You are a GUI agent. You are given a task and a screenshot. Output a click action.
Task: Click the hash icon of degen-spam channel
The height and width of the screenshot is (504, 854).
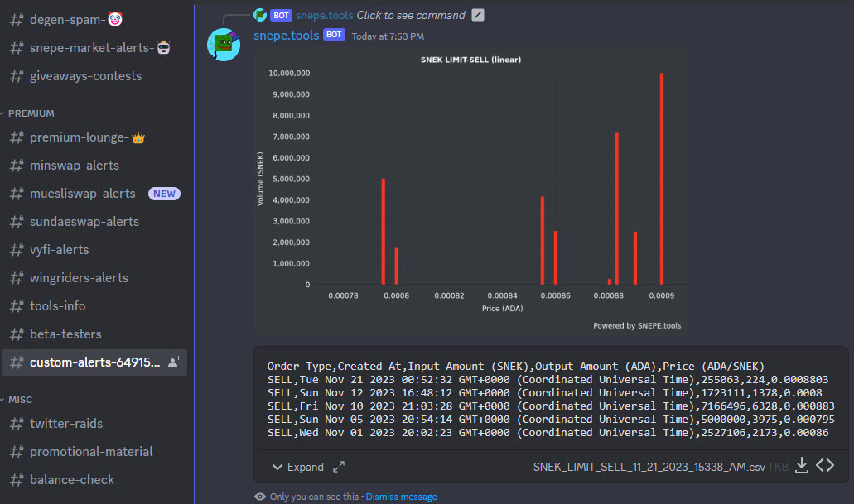[x=17, y=20]
